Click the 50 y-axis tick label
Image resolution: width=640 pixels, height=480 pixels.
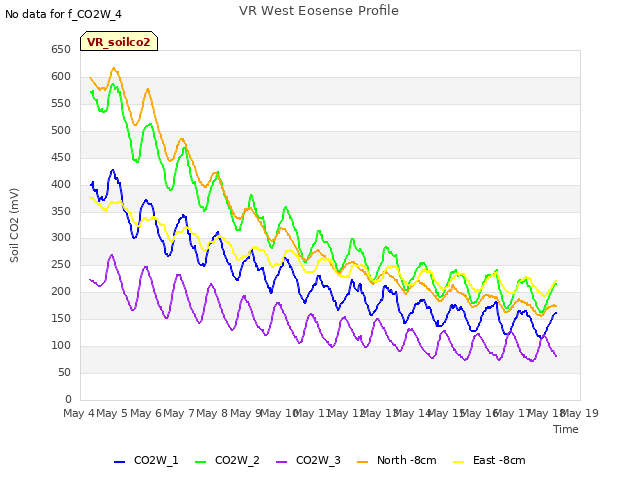coord(64,372)
